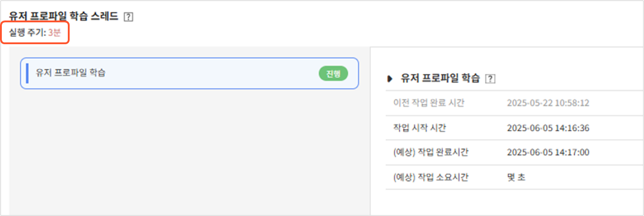Viewport: 644px width, 216px height.
Task: Collapse the 유저 프로파일 학습 detail triangle
Action: coord(390,79)
